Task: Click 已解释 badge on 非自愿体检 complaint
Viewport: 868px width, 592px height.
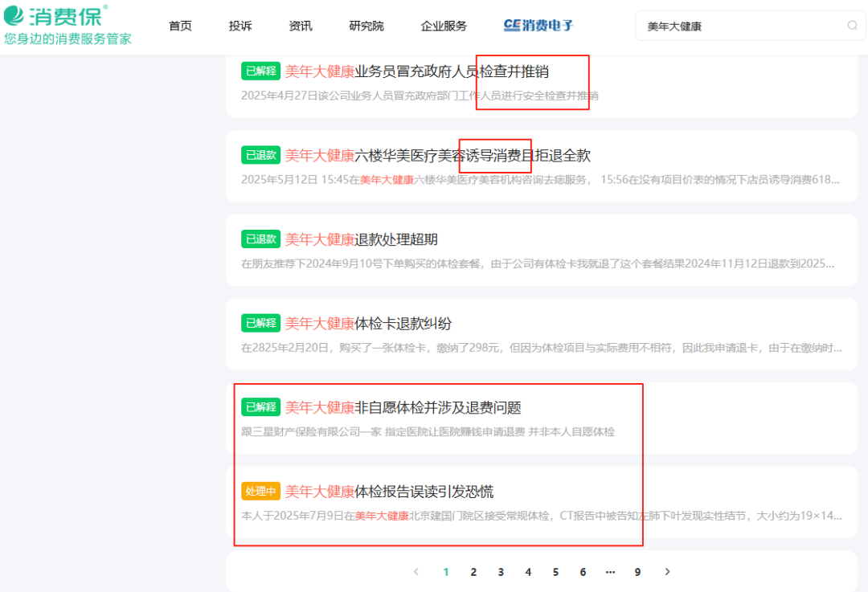Action: pos(260,408)
